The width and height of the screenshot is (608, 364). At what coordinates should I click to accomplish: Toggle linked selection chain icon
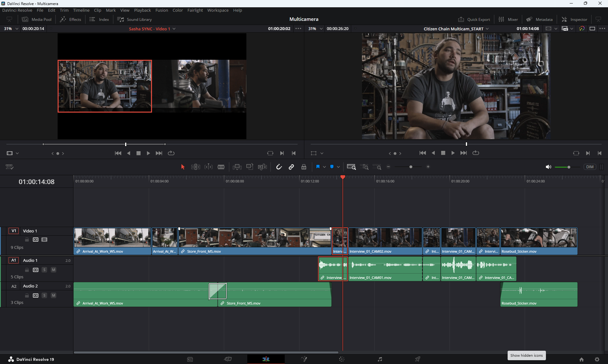point(291,167)
